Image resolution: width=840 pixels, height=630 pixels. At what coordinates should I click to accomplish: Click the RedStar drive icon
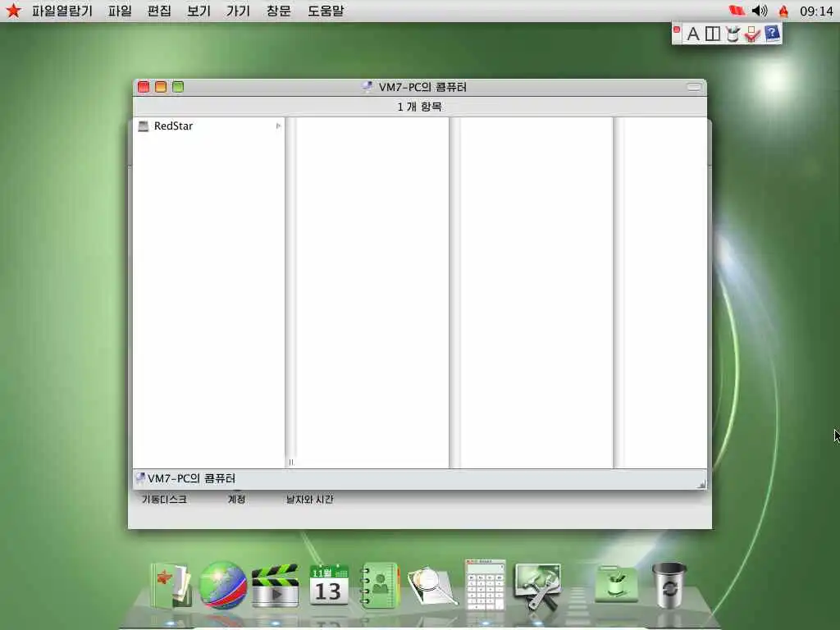(x=143, y=126)
